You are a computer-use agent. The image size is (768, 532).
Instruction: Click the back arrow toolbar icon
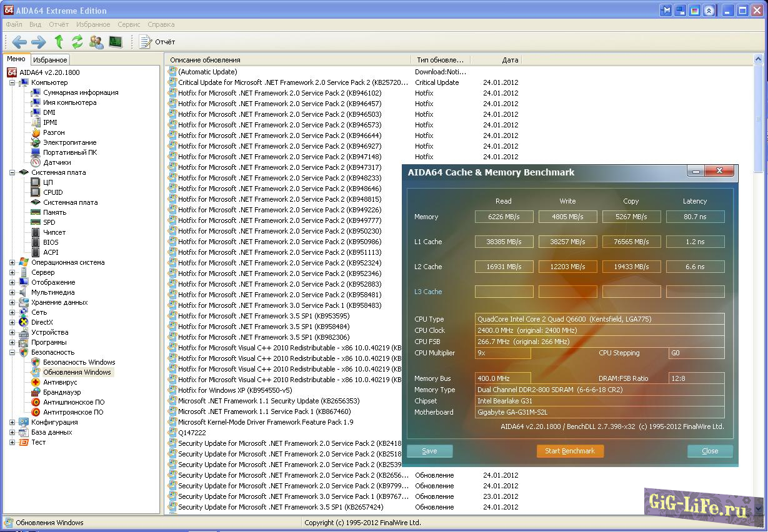point(19,42)
